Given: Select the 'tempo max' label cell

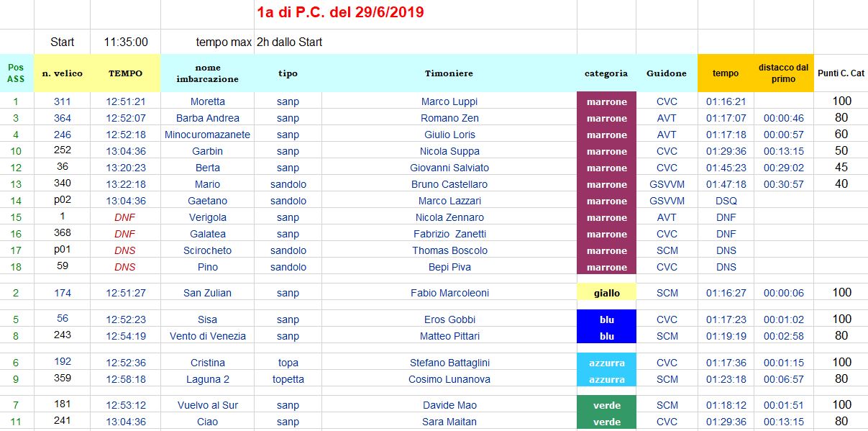Looking at the screenshot, I should 208,42.
